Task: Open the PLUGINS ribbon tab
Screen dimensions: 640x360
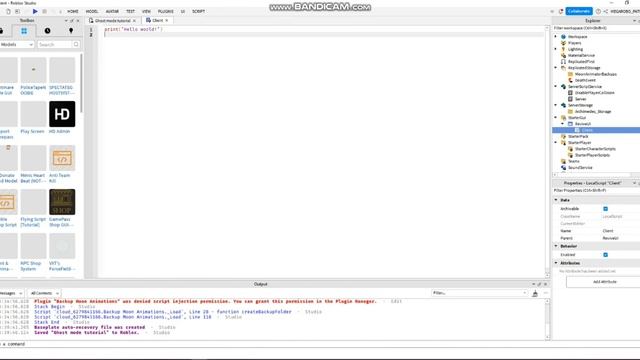Action: (165, 11)
